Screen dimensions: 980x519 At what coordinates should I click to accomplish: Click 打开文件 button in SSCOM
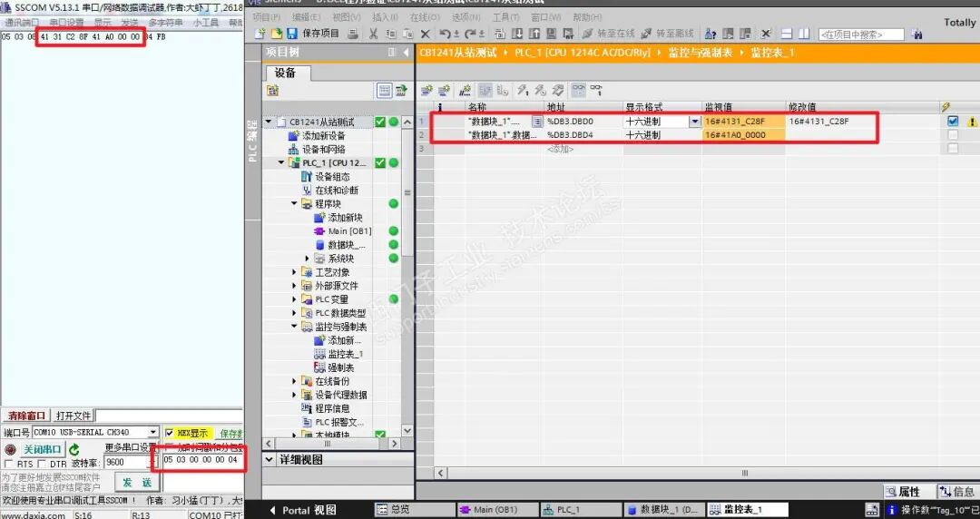(x=73, y=416)
